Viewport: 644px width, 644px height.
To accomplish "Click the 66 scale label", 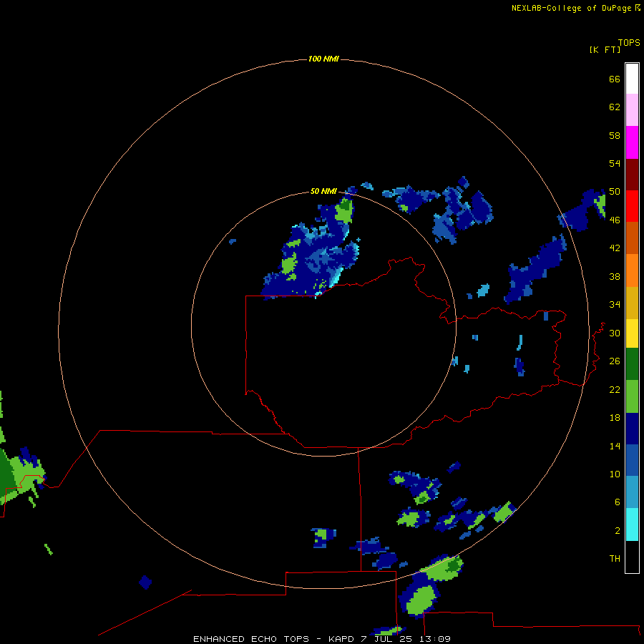I will (615, 79).
